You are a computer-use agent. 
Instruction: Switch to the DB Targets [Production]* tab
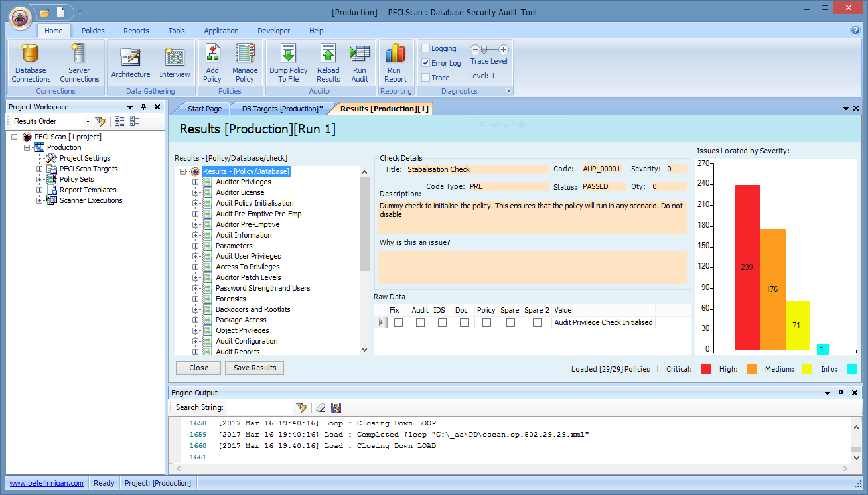pos(282,109)
